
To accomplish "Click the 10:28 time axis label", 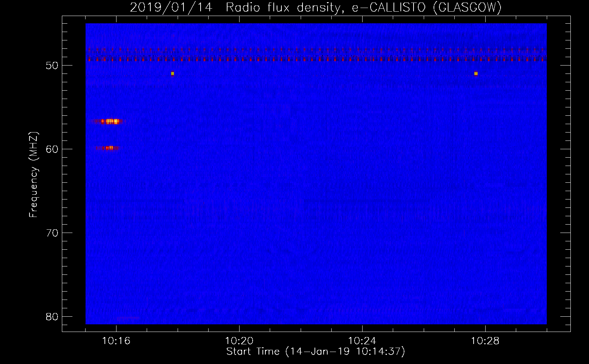I will 485,341.
